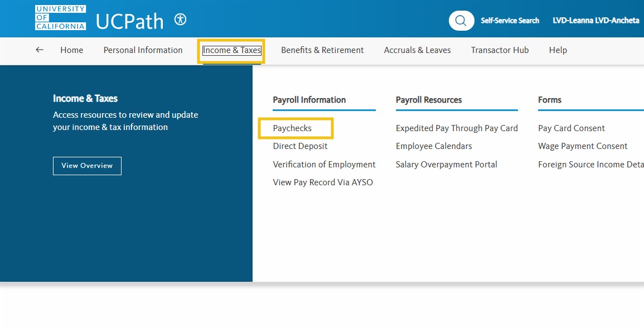Image resolution: width=644 pixels, height=332 pixels.
Task: Open the Salary Overpayment Portal link
Action: tap(447, 165)
